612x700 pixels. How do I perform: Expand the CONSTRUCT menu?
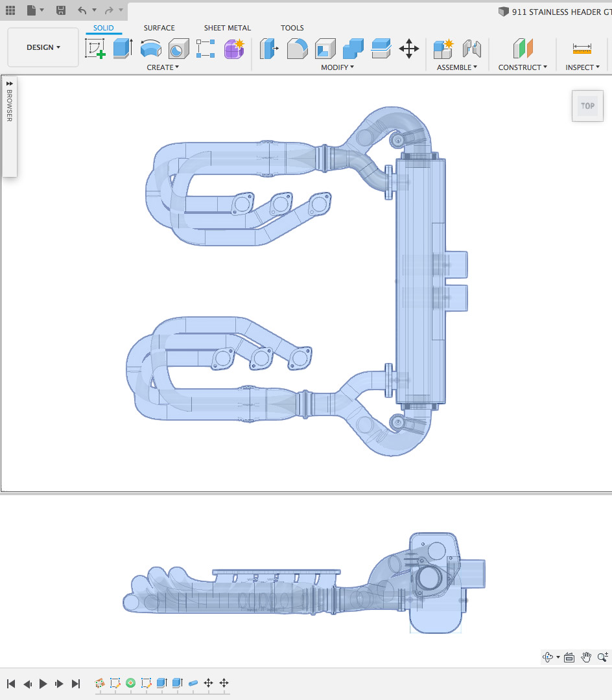[x=523, y=67]
